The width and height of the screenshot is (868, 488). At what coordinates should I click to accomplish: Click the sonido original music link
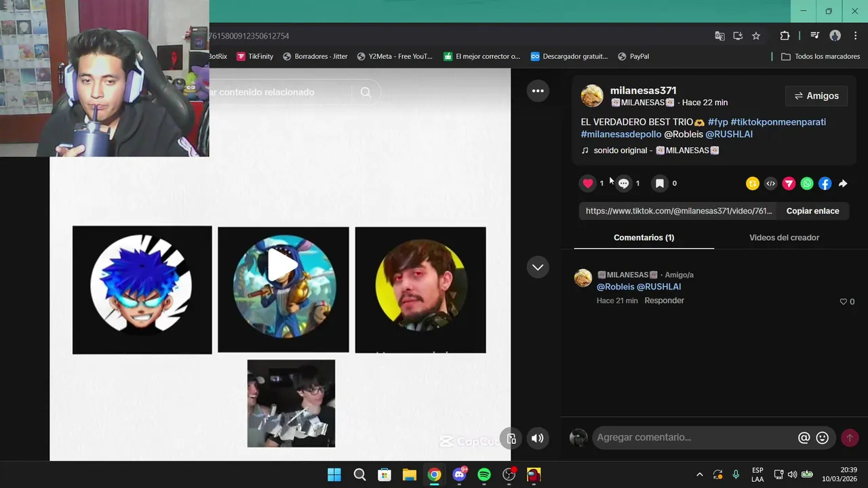(x=650, y=150)
